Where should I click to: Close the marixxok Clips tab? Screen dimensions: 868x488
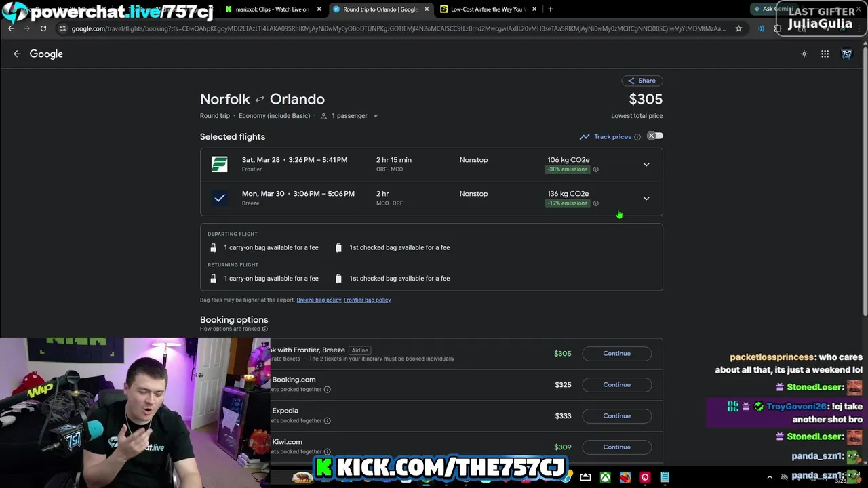(x=319, y=9)
